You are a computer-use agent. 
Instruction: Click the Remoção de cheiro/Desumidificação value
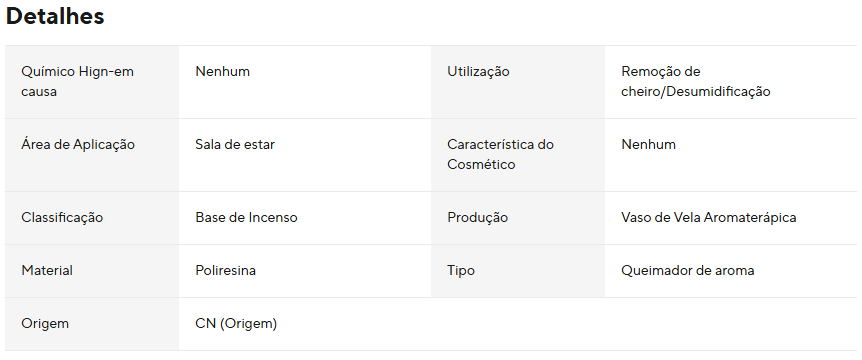click(x=696, y=81)
